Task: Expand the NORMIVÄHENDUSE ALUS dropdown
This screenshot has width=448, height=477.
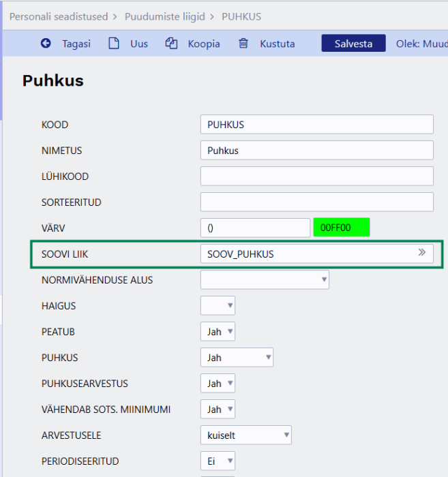Action: [x=265, y=280]
